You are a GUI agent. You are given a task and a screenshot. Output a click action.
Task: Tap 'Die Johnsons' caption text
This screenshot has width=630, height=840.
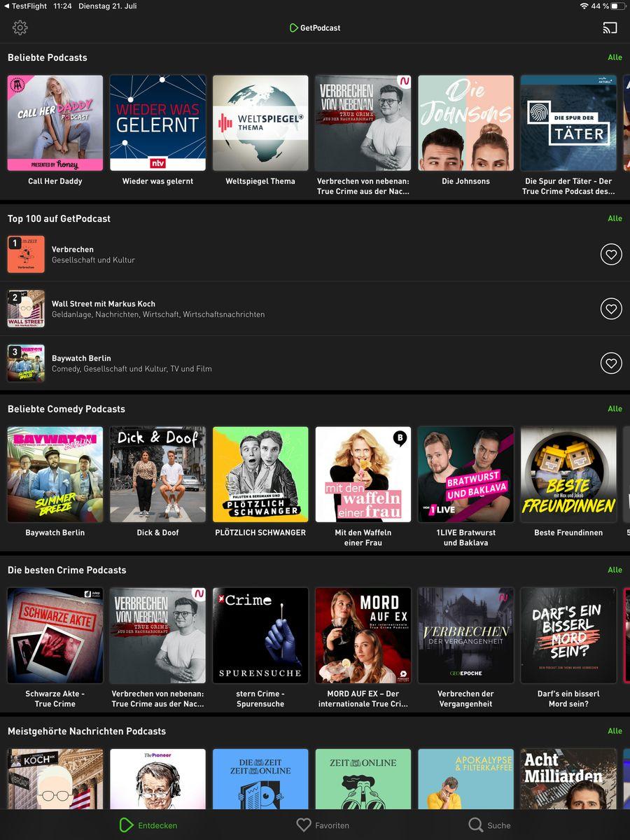[466, 181]
